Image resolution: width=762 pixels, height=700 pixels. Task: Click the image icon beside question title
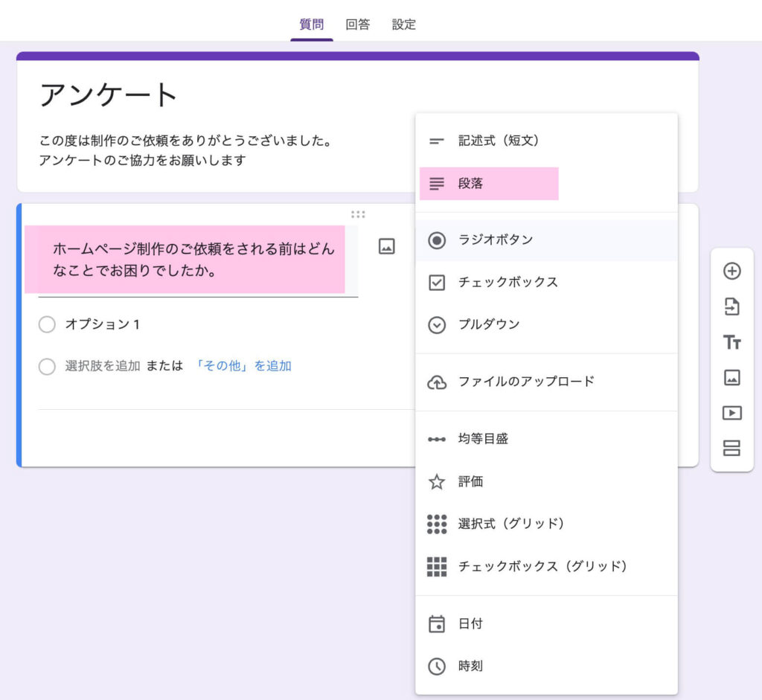[x=386, y=246]
